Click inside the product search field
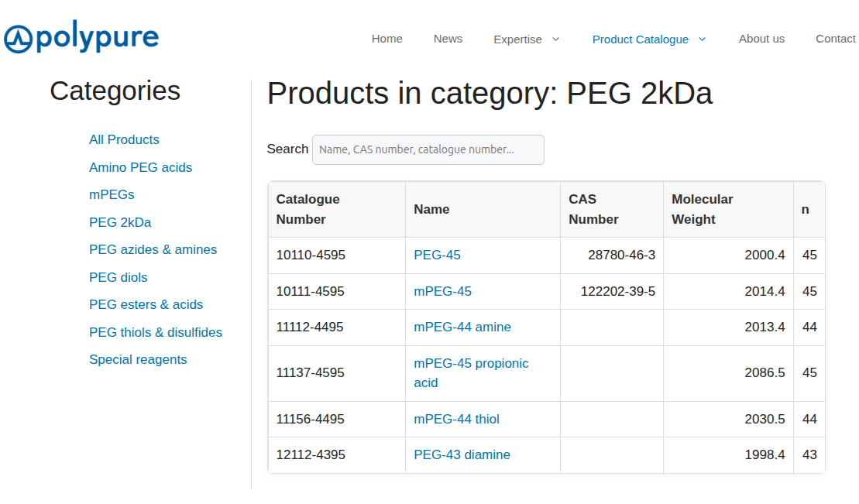Viewport: 859px width, 504px height. [x=428, y=149]
